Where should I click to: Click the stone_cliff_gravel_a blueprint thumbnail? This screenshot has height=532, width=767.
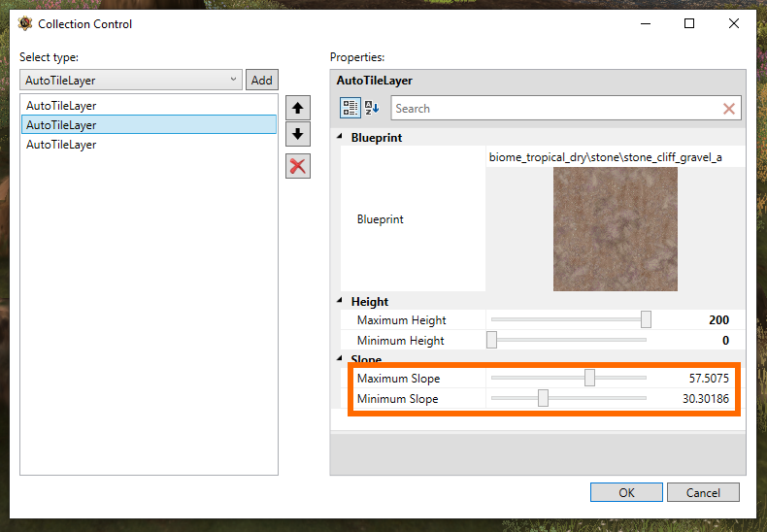[616, 229]
